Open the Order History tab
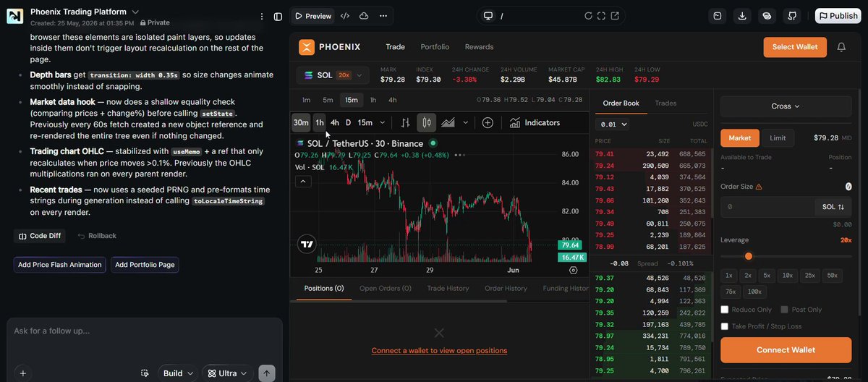Screen dimensions: 868x382 pos(506,288)
